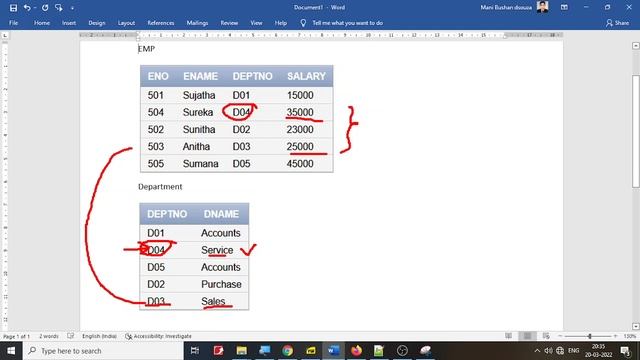Click the Page 1 of 1 status indicator

[17, 336]
